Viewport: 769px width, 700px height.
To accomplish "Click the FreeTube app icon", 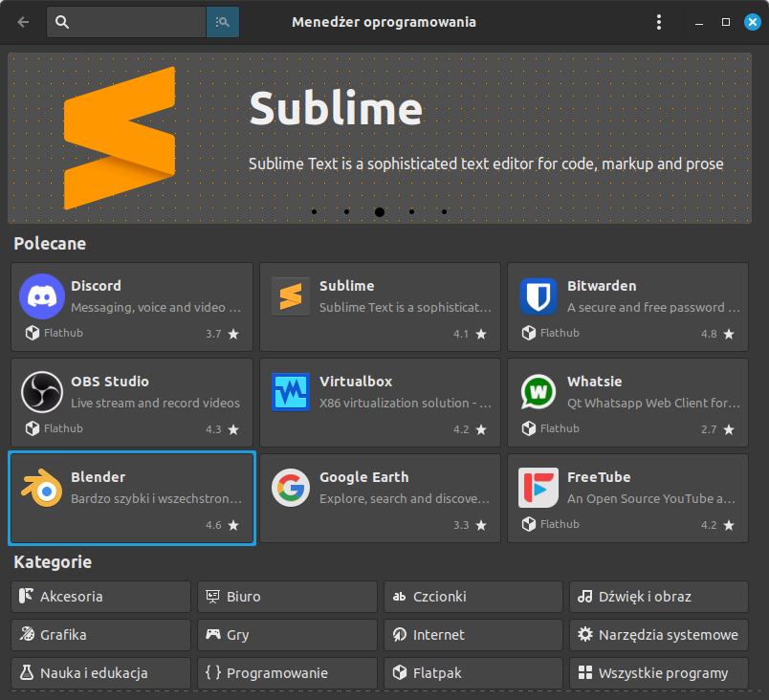I will (x=538, y=488).
